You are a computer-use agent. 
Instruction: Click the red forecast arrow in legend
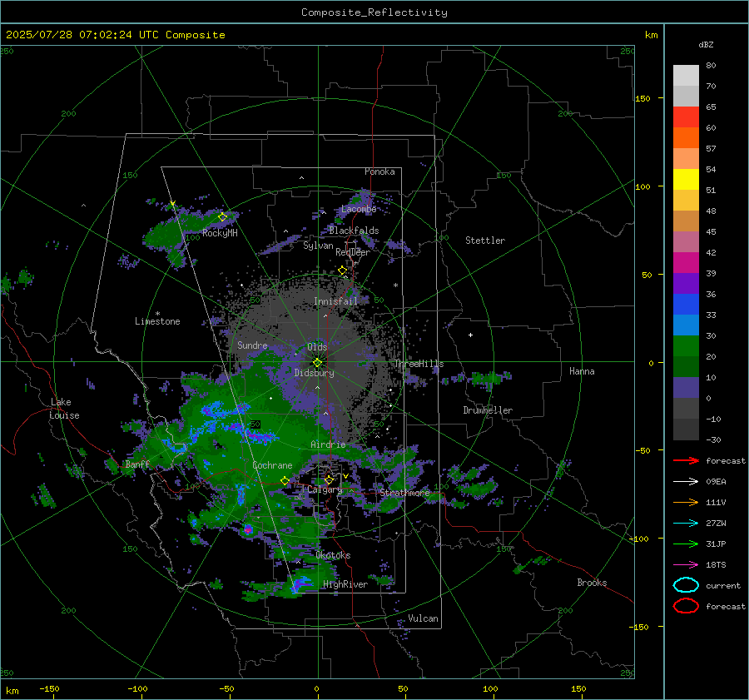pos(686,460)
